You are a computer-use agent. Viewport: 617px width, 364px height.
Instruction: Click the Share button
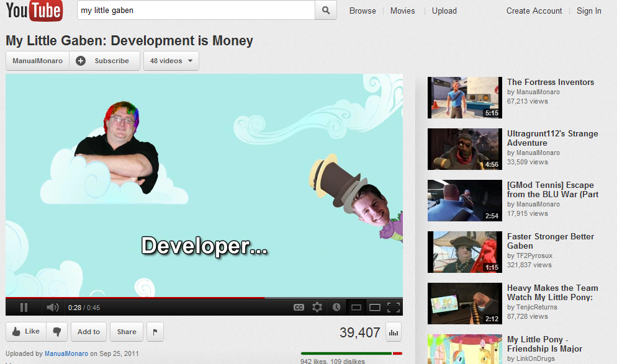click(x=126, y=332)
